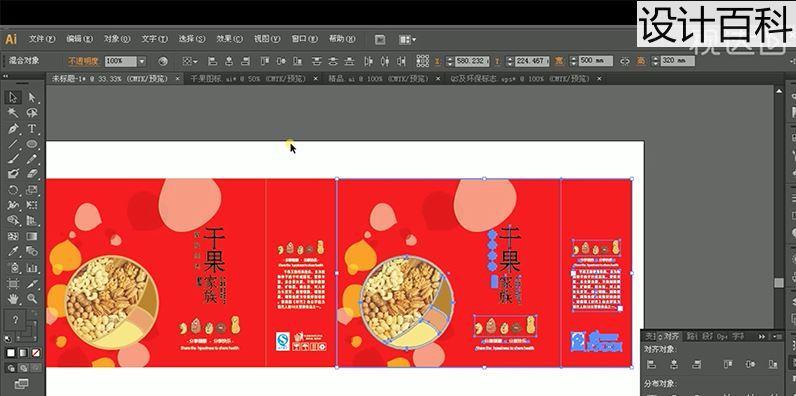Toggle constrain width and height link
Viewport: 796px width, 396px height.
coord(625,61)
